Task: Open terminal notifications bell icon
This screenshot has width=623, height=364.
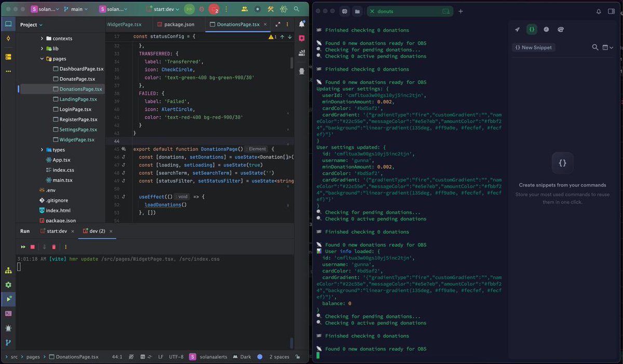Action: 599,11
